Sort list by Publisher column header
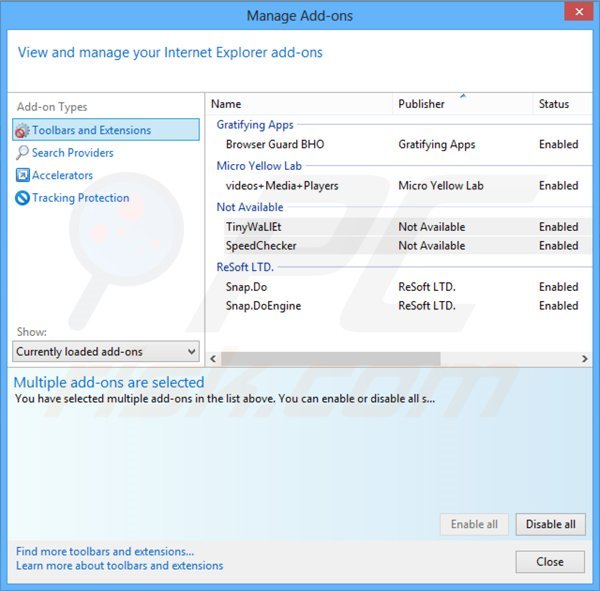Image resolution: width=600 pixels, height=591 pixels. pyautogui.click(x=462, y=104)
